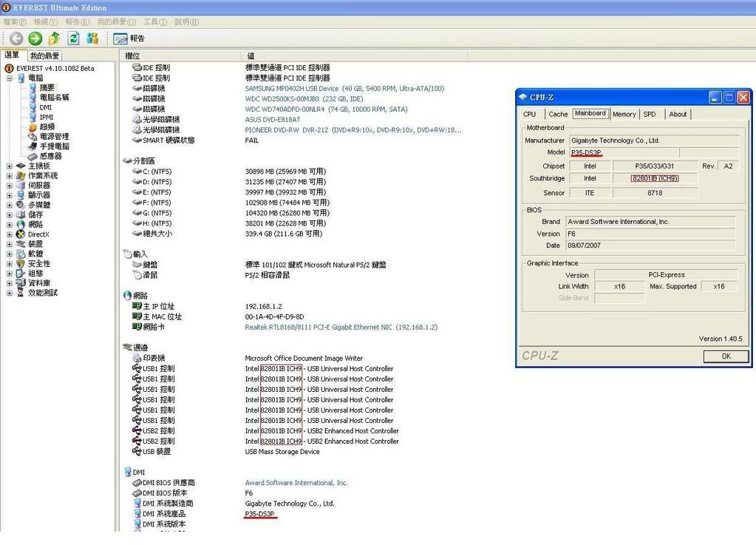
Task: Expand the DirectX tree node
Action: tap(9, 234)
